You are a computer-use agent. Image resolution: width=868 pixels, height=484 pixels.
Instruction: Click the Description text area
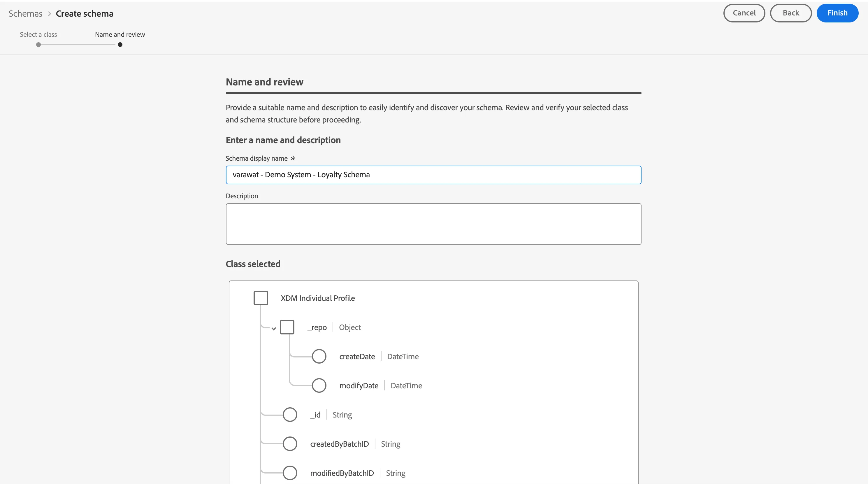pos(433,224)
